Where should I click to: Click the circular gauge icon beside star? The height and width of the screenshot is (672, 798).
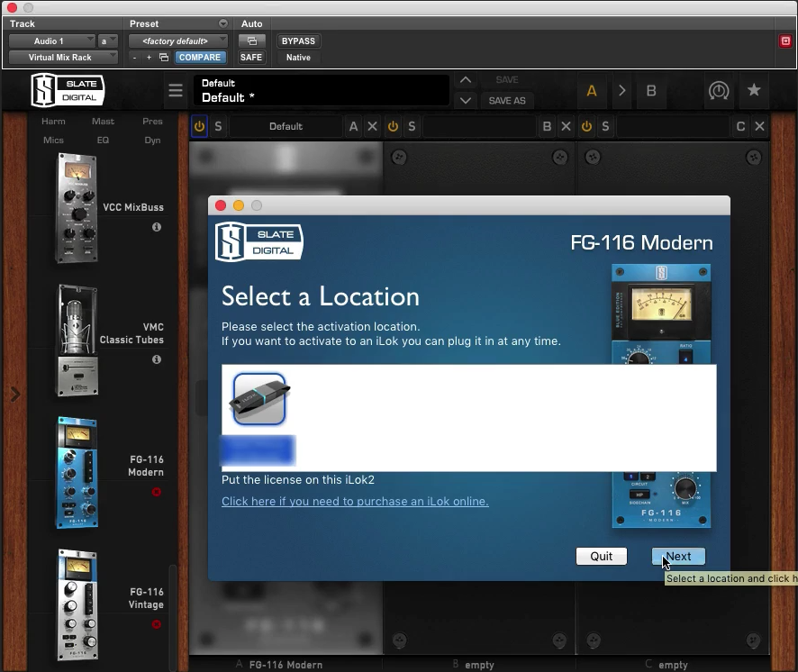[719, 91]
